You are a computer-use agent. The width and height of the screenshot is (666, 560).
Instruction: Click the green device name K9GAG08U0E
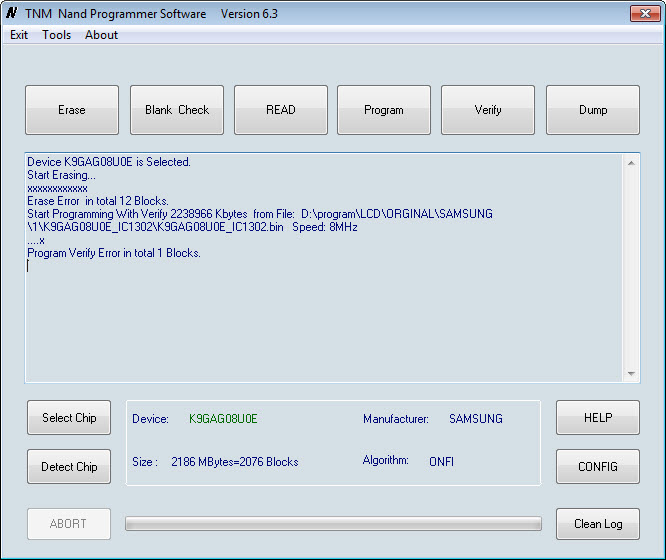click(223, 419)
